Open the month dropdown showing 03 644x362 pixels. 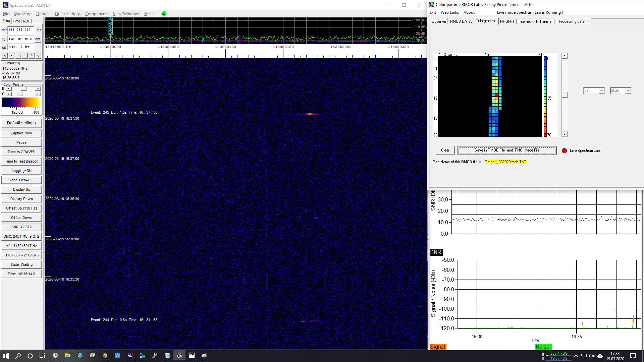(601, 91)
